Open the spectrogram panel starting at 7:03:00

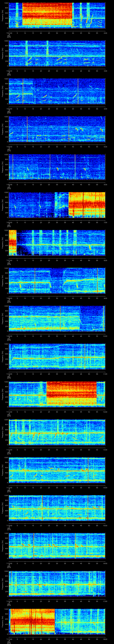(57, 91)
